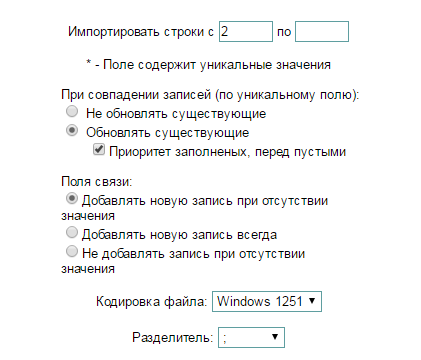Click the 'Импортировать строки с' label
The width and height of the screenshot is (421, 360).
(141, 32)
